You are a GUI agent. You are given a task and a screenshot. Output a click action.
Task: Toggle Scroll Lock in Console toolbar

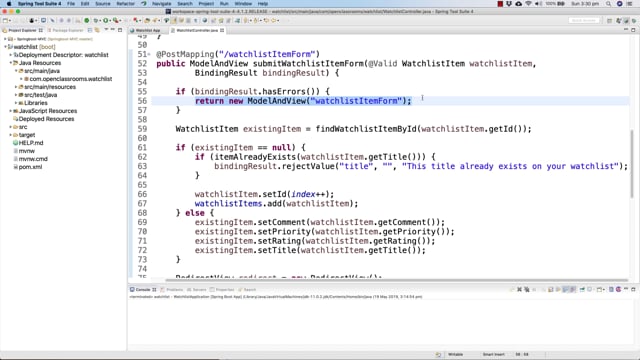(x=550, y=289)
